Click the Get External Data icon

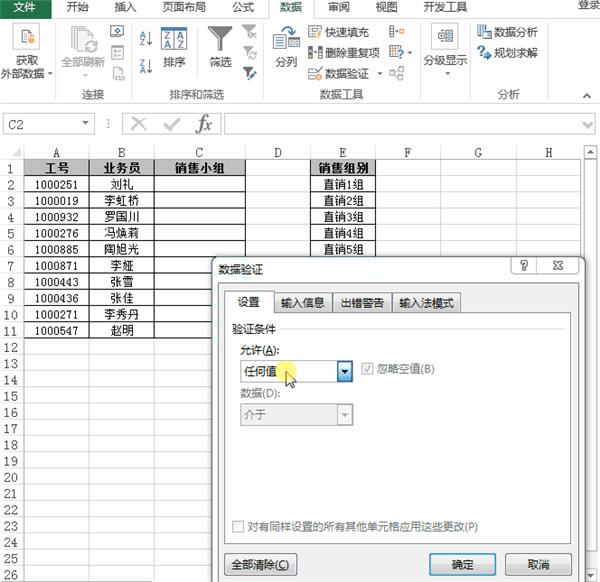click(x=26, y=36)
